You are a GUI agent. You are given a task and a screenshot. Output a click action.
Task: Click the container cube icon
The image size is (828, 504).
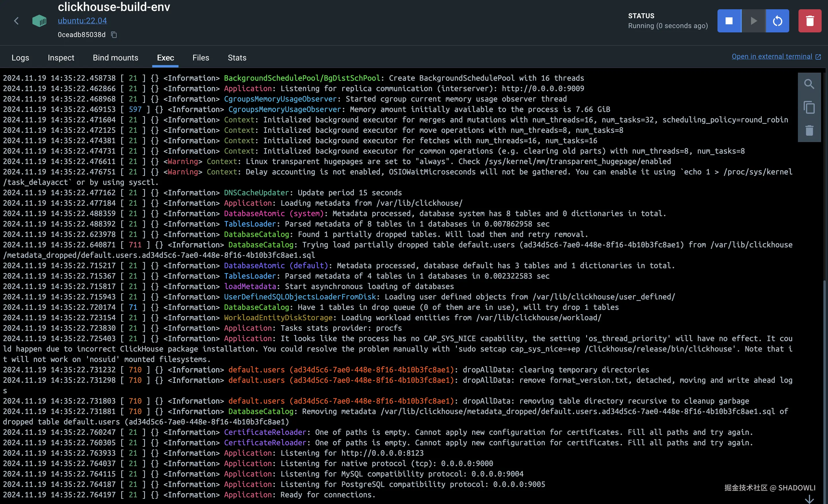(39, 21)
